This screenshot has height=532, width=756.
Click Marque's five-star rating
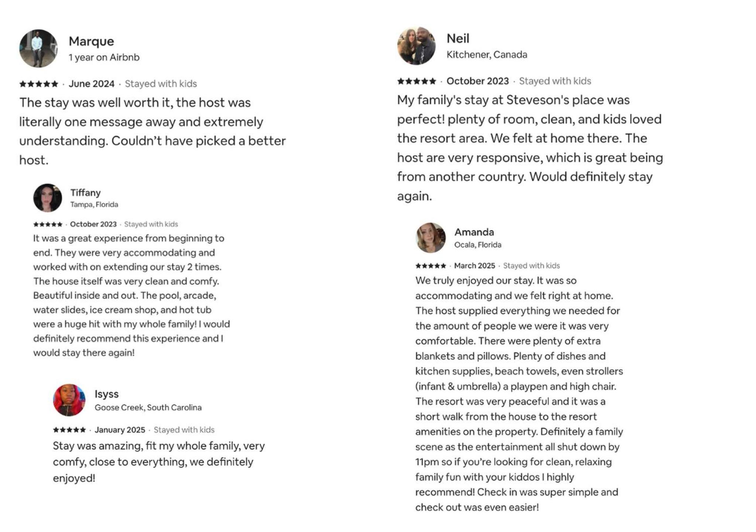(x=39, y=84)
